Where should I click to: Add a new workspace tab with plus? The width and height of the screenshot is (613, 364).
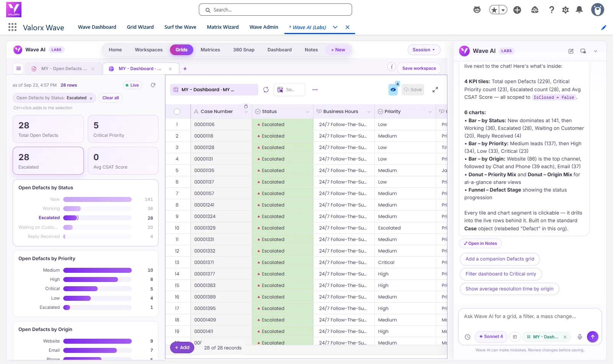tap(185, 69)
